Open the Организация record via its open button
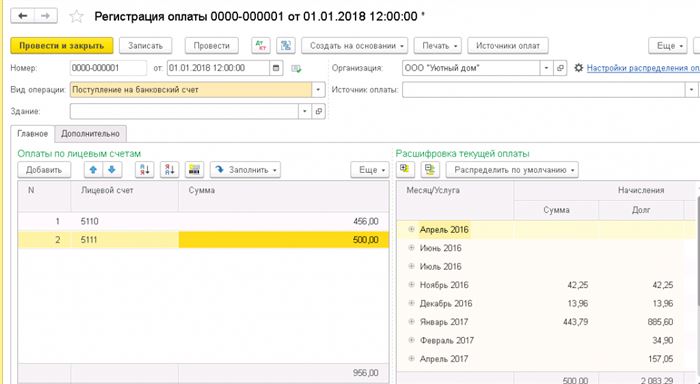Screen dimensions: 700x384 [560, 68]
